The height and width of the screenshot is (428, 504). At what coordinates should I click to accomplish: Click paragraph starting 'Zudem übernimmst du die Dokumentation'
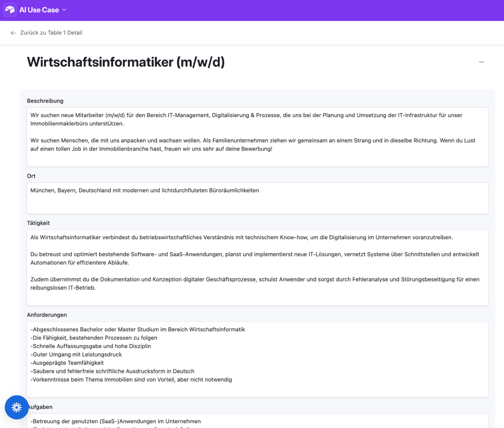pyautogui.click(x=255, y=284)
